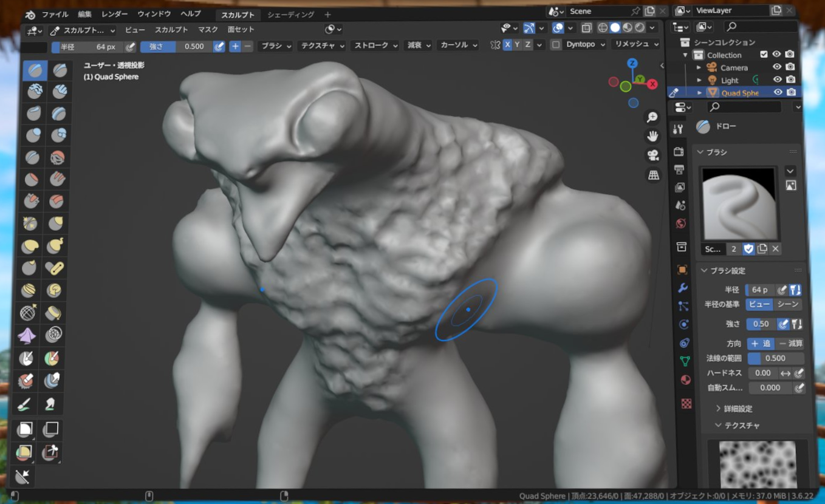Viewport: 825px width, 504px height.
Task: Switch to perspective/orthographic grid icon
Action: (653, 175)
